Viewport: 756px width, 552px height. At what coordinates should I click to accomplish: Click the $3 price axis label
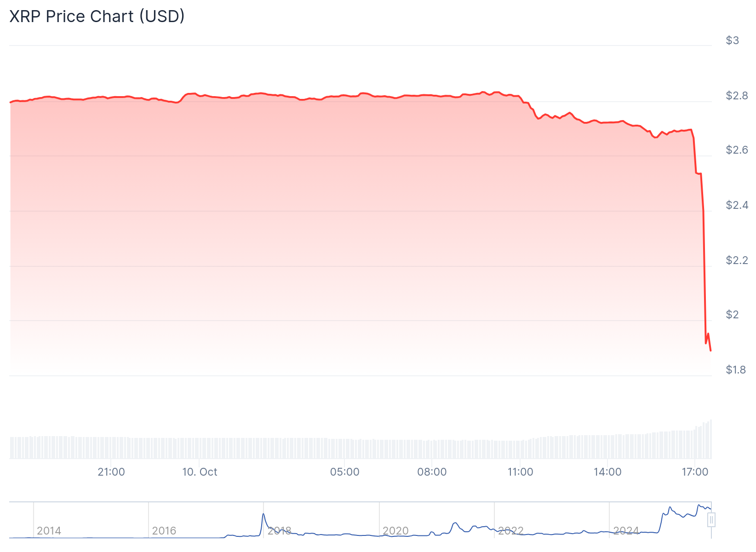point(732,40)
